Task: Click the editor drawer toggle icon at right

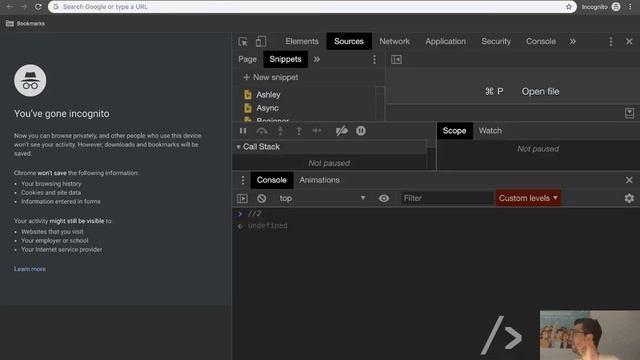Action: click(x=629, y=113)
